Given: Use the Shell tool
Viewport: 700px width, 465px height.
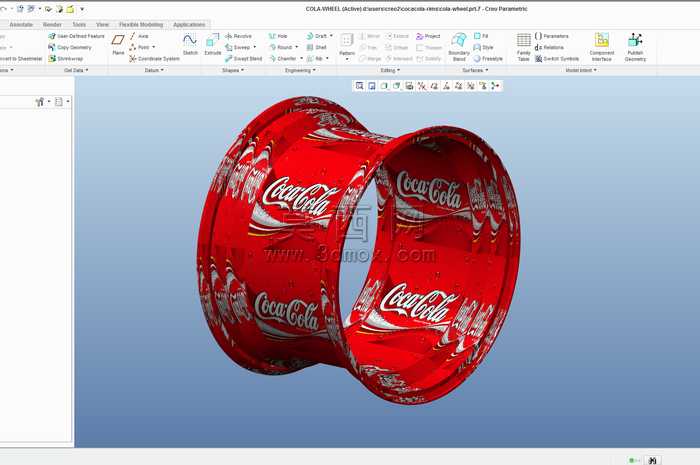Looking at the screenshot, I should click(x=317, y=47).
